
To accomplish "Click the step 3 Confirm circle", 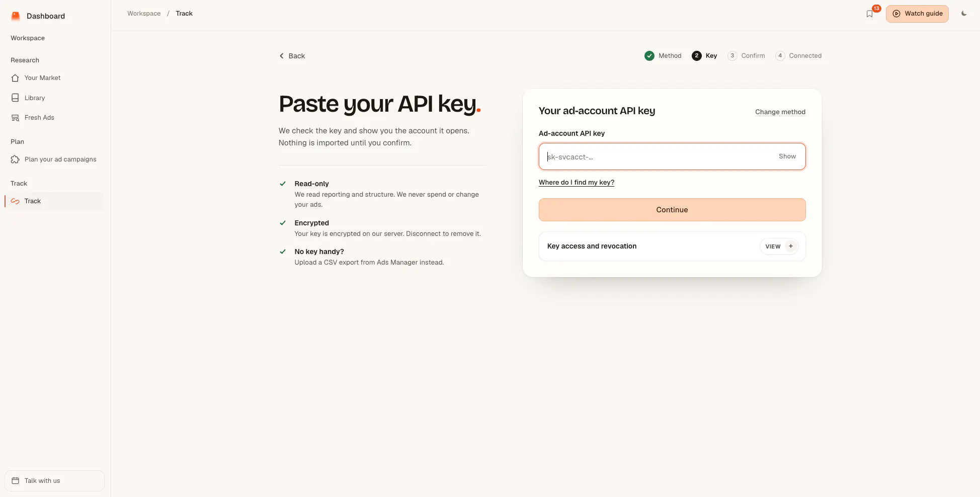I will [732, 56].
